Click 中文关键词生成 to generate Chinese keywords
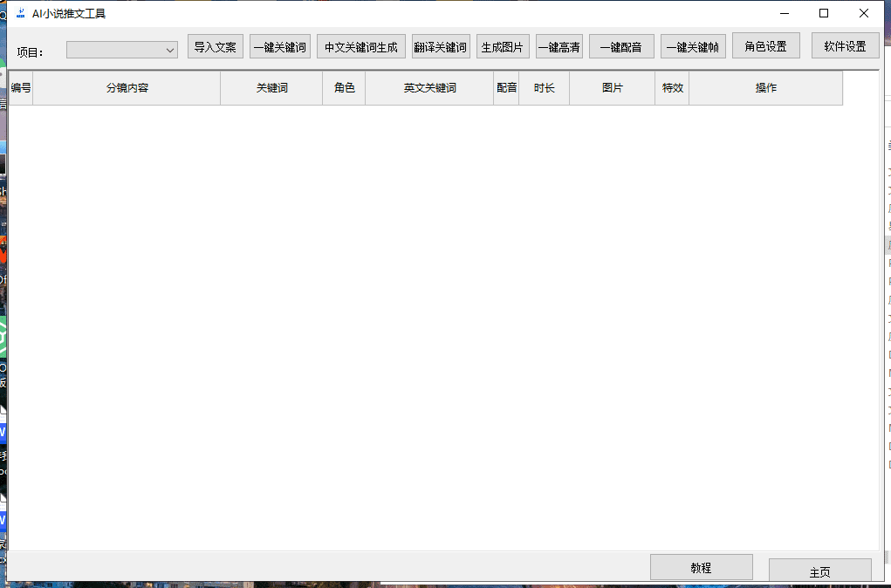Viewport: 891px width, 588px height. tap(360, 46)
